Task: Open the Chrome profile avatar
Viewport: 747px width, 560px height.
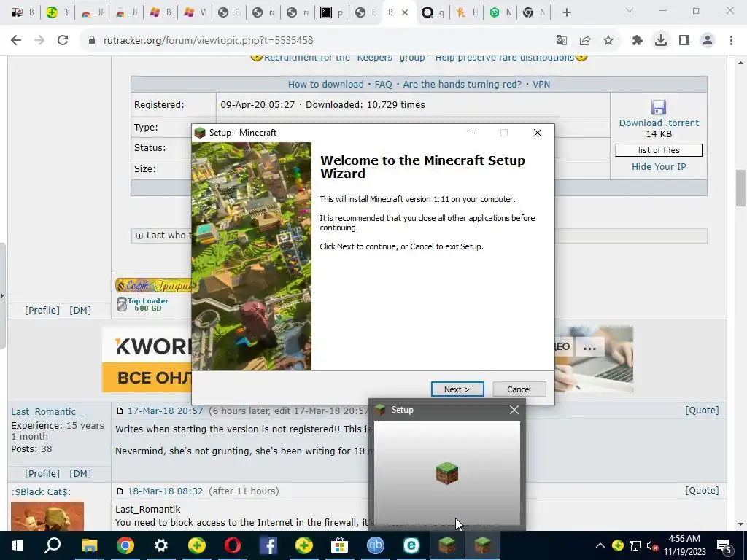Action: tap(708, 41)
